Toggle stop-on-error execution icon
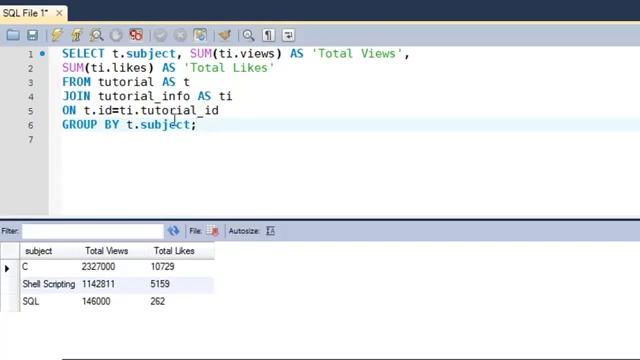The height and width of the screenshot is (360, 640). [x=136, y=36]
